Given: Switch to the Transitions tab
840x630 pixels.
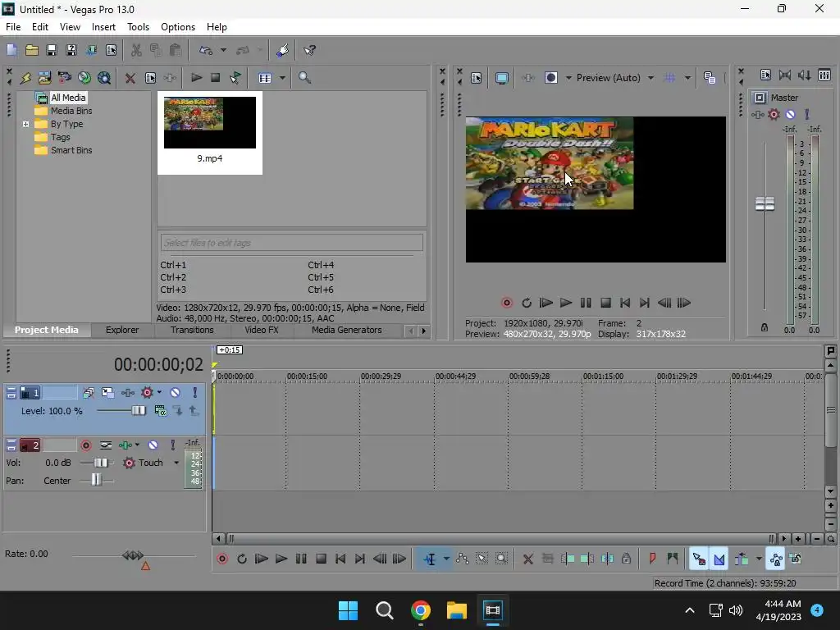Looking at the screenshot, I should coord(192,330).
